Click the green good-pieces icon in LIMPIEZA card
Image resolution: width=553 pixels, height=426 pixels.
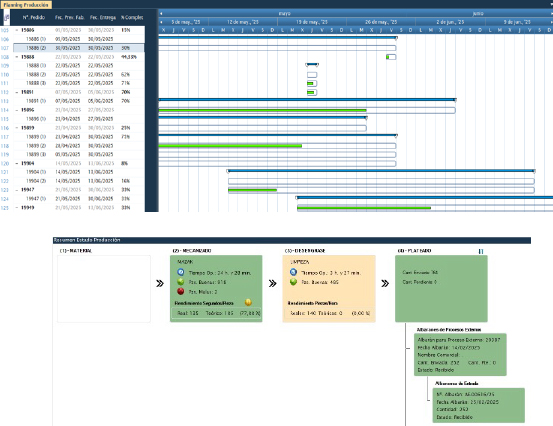293,282
